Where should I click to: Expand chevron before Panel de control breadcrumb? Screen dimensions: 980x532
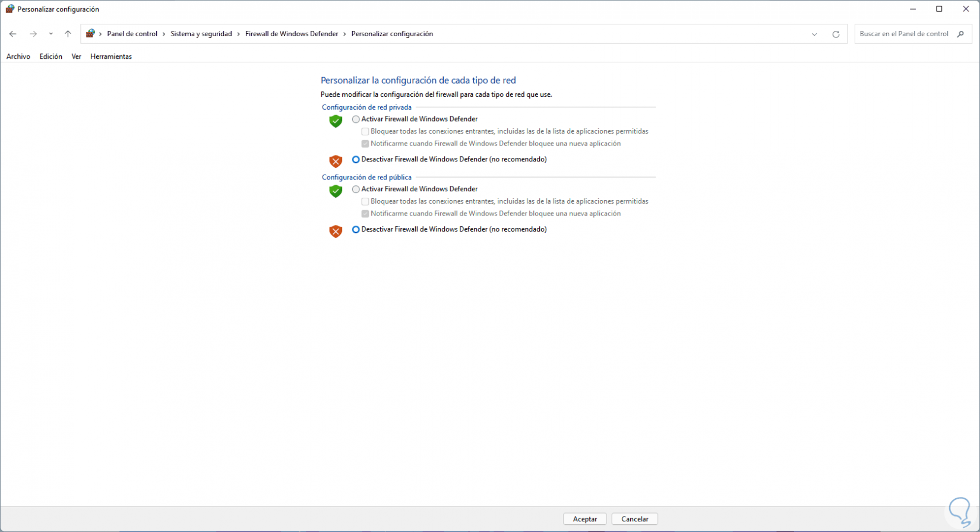(x=100, y=34)
